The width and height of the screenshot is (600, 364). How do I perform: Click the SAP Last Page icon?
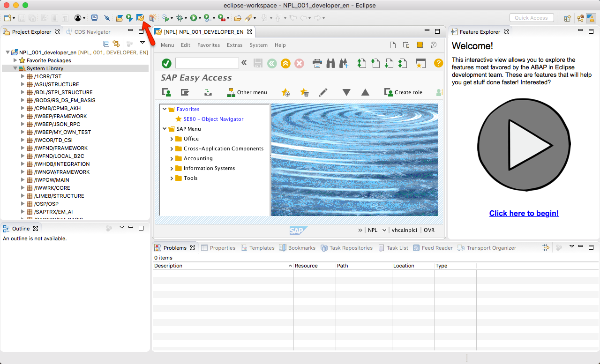(x=403, y=63)
